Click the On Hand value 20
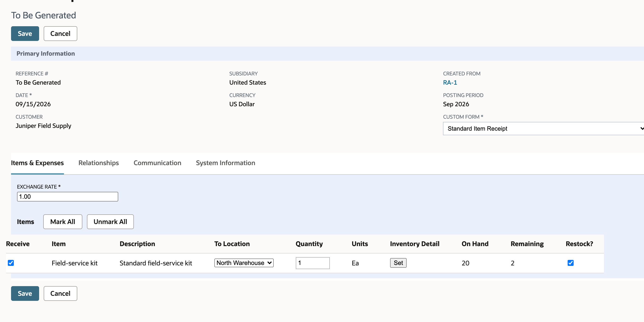The width and height of the screenshot is (644, 322). (x=465, y=263)
